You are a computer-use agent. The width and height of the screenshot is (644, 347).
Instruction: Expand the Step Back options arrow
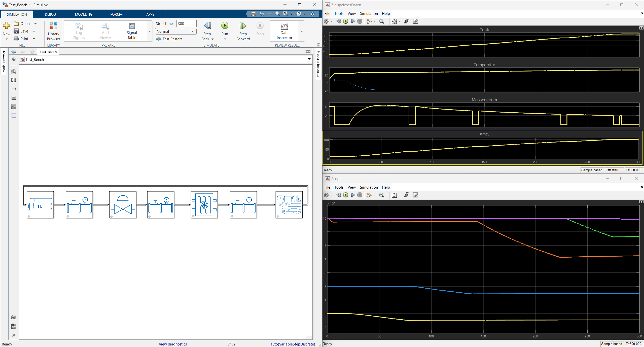[212, 39]
